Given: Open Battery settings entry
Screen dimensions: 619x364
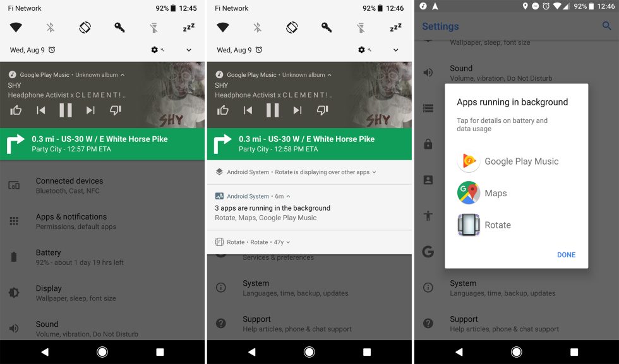Looking at the screenshot, I should (102, 257).
